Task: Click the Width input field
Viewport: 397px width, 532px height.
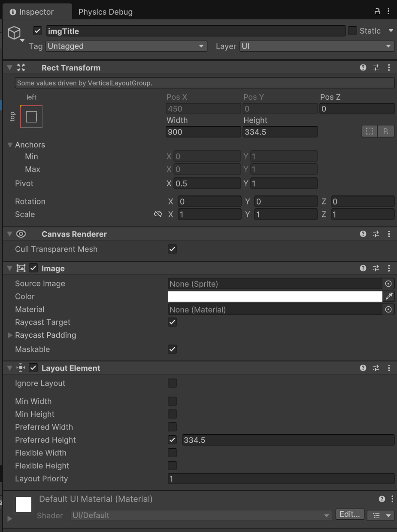Action: [x=203, y=132]
